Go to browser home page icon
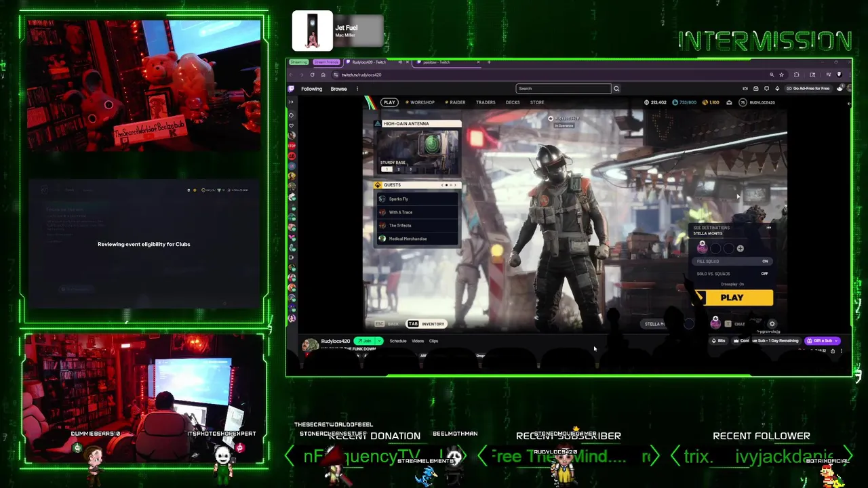The width and height of the screenshot is (868, 488). click(x=323, y=75)
